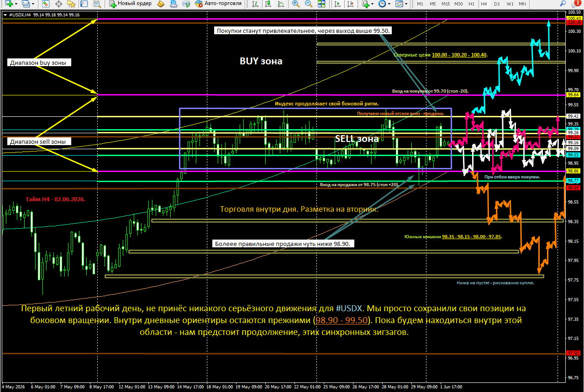Show the Data Window crosshair icon
Image resolution: width=584 pixels, height=392 pixels.
pyautogui.click(x=58, y=4)
